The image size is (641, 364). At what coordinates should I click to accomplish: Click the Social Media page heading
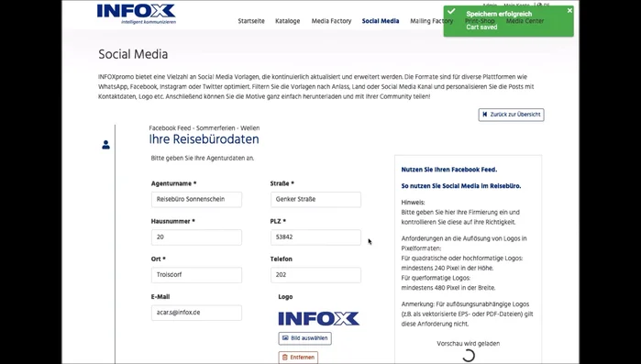pyautogui.click(x=133, y=54)
